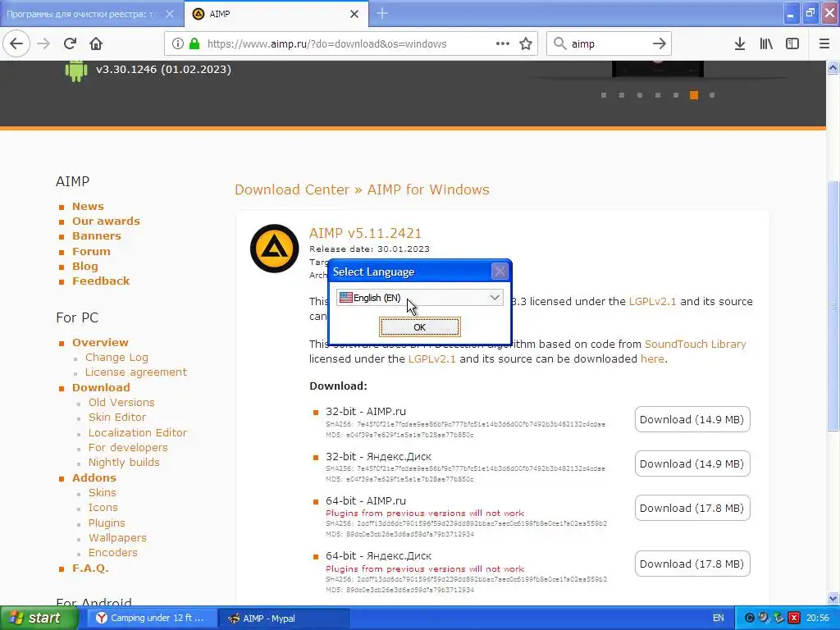Open the library bookshelf icon

pos(766,43)
